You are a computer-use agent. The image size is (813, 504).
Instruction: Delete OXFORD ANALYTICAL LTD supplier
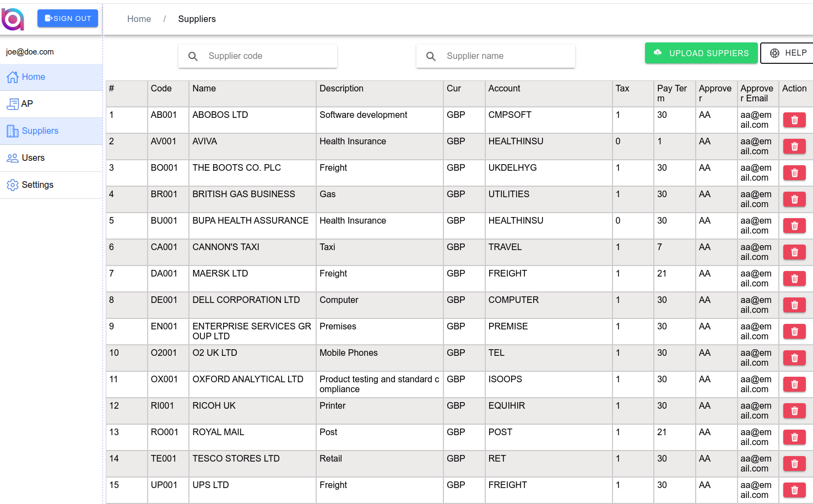point(794,384)
